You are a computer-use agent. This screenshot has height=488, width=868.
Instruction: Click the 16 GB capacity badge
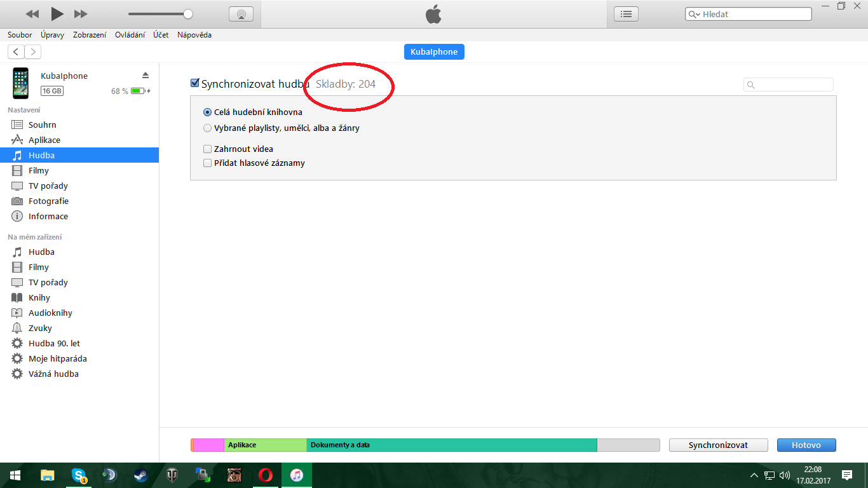(x=52, y=91)
